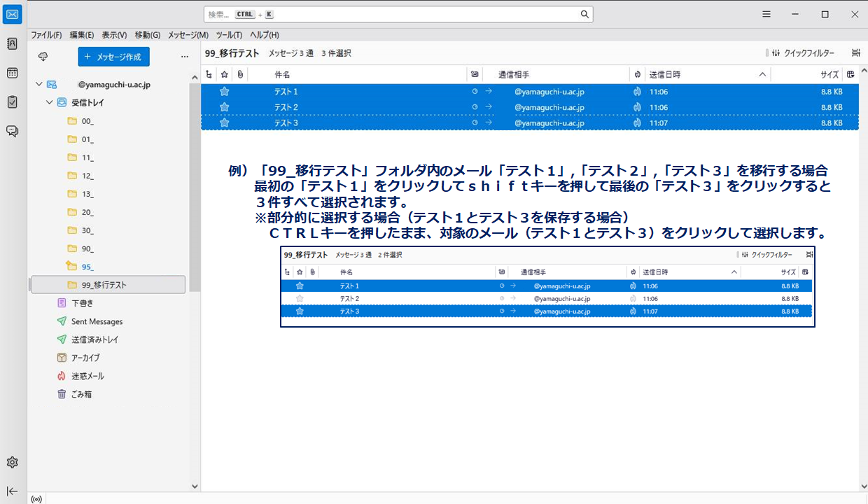Image resolution: width=868 pixels, height=504 pixels.
Task: Open message list display options icon
Action: pos(856,52)
